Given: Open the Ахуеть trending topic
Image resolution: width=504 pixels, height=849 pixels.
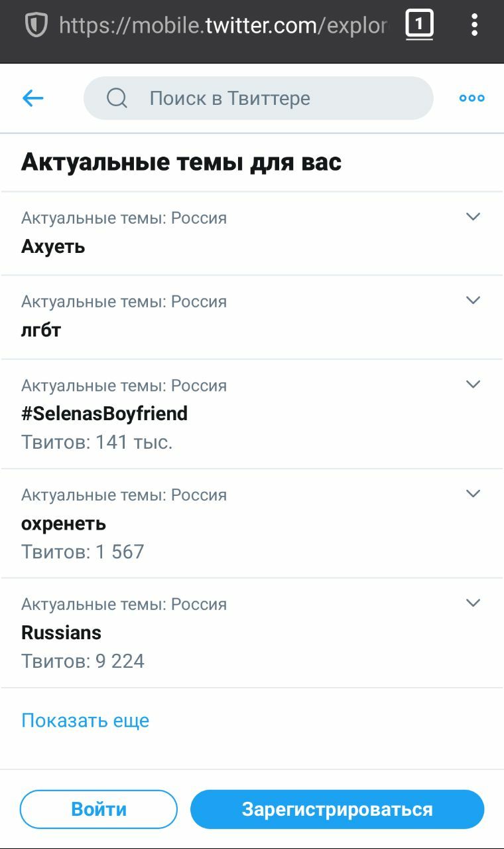Looking at the screenshot, I should (252, 233).
